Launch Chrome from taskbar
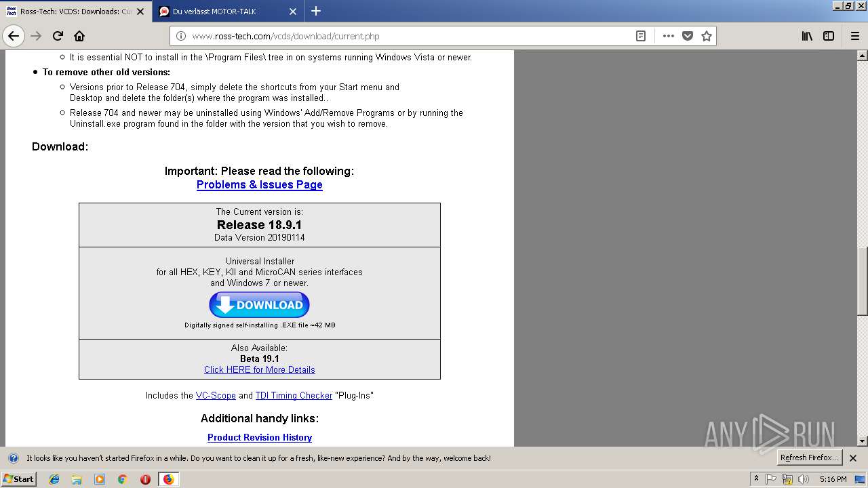The image size is (868, 488). tap(122, 479)
